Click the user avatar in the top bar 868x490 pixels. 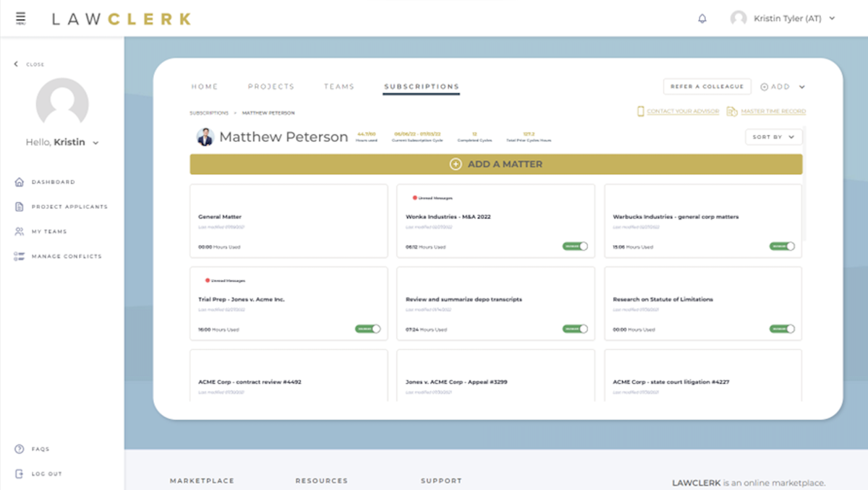(x=739, y=19)
